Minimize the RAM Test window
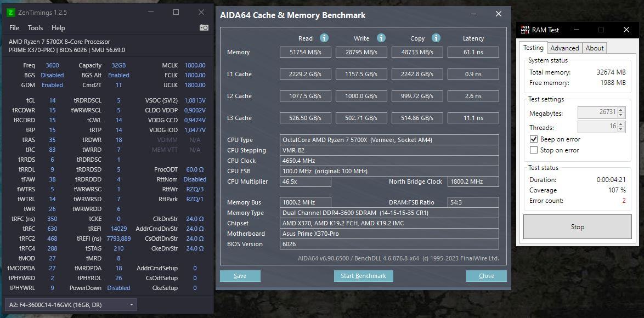This screenshot has width=644, height=318. pos(577,30)
